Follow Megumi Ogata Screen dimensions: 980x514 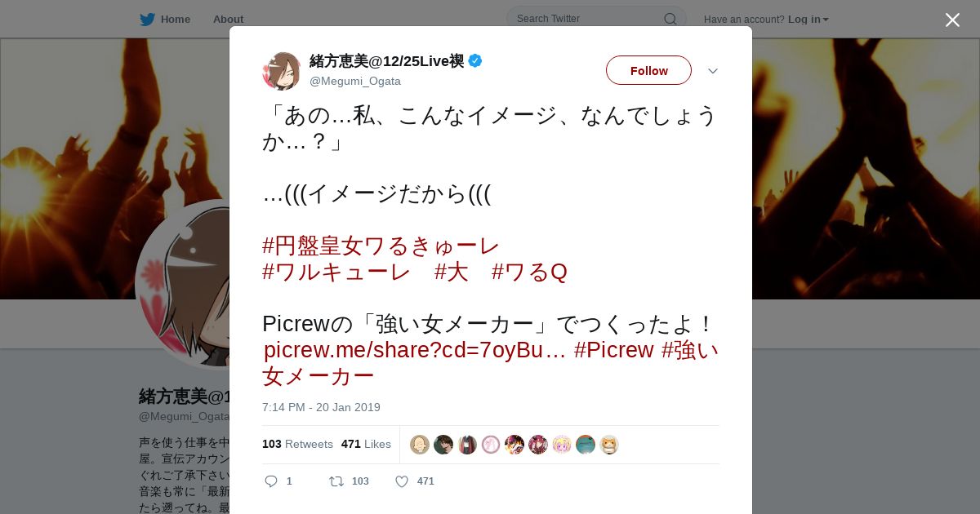(648, 70)
